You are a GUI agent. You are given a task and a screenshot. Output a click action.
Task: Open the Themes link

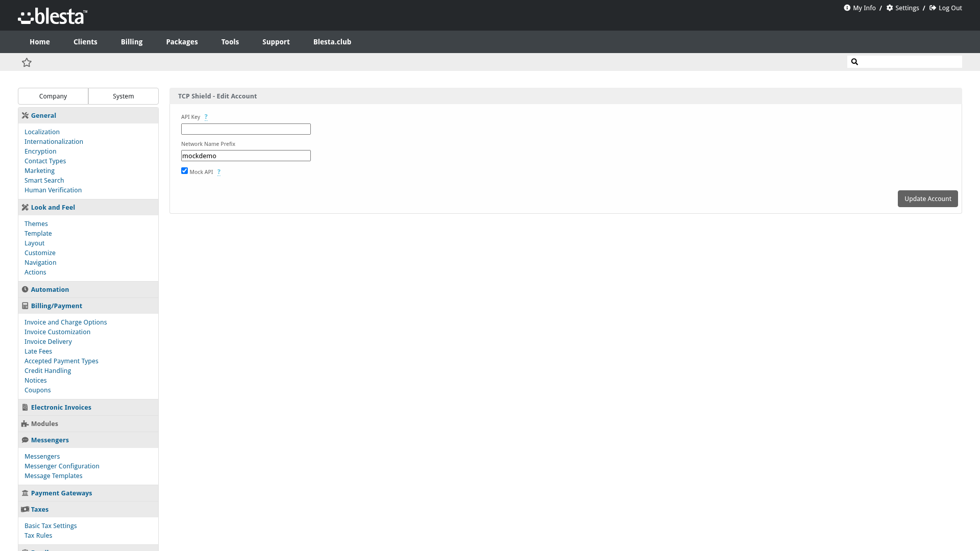[x=36, y=223]
